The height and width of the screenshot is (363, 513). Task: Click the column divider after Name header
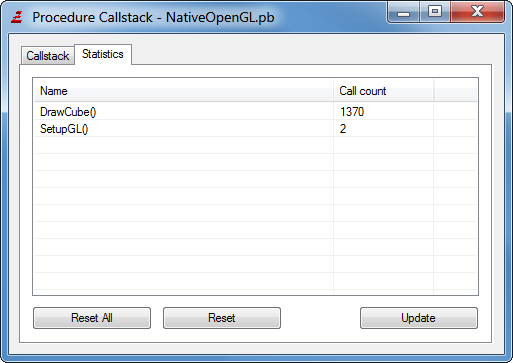333,91
